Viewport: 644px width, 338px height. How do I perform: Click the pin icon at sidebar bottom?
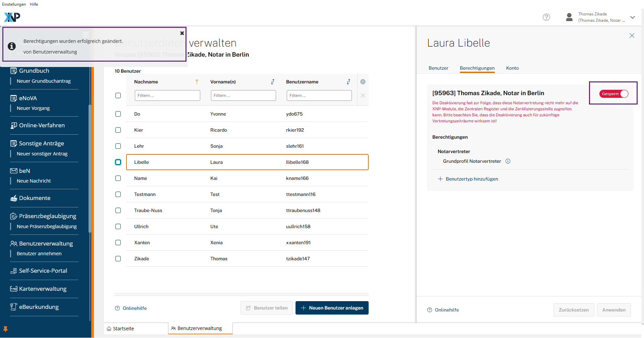[x=5, y=329]
